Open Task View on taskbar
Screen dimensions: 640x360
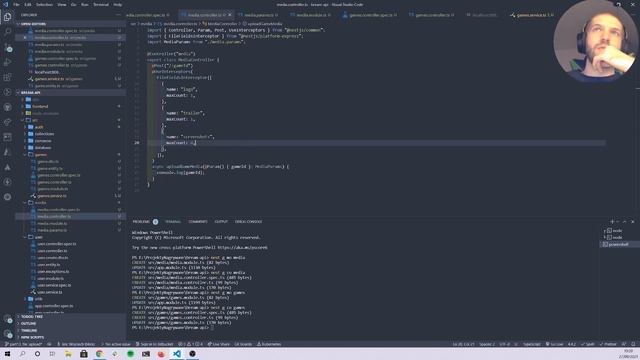(x=52, y=354)
